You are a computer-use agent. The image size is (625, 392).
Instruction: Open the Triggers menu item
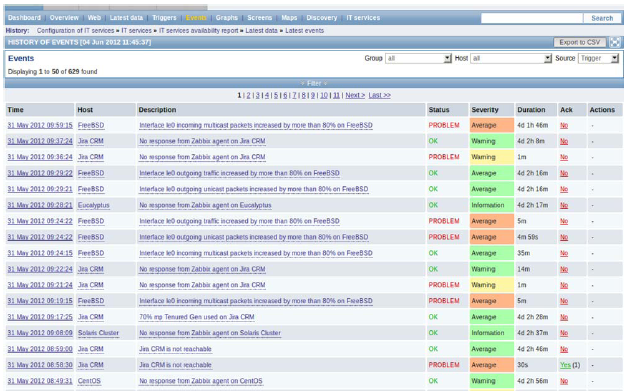[x=164, y=18]
